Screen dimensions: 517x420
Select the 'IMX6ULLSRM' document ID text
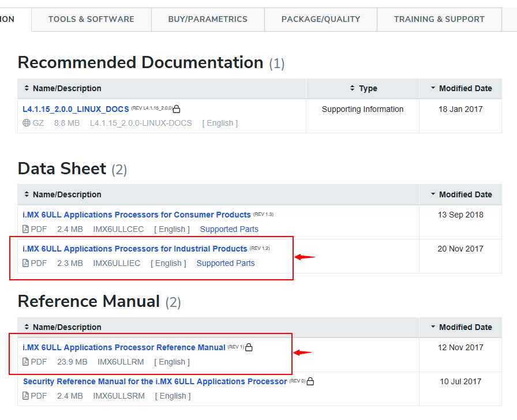pyautogui.click(x=119, y=396)
